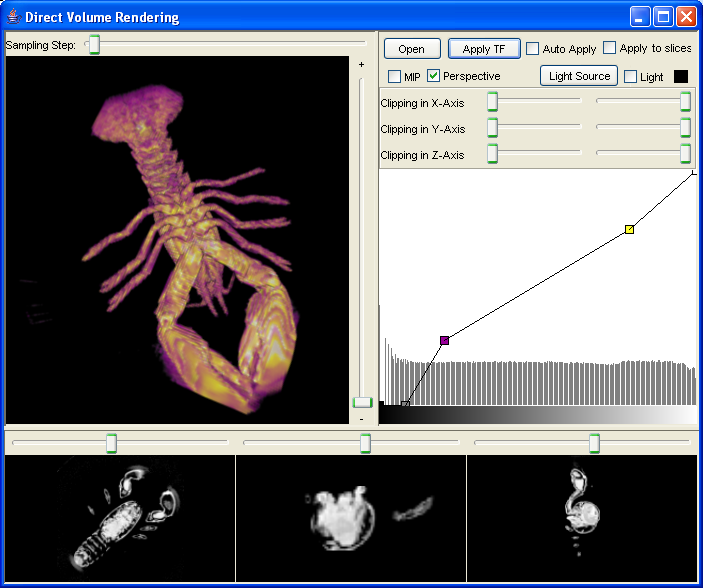Minimize the Direct Volume Rendering window
This screenshot has height=588, width=703.
640,17
